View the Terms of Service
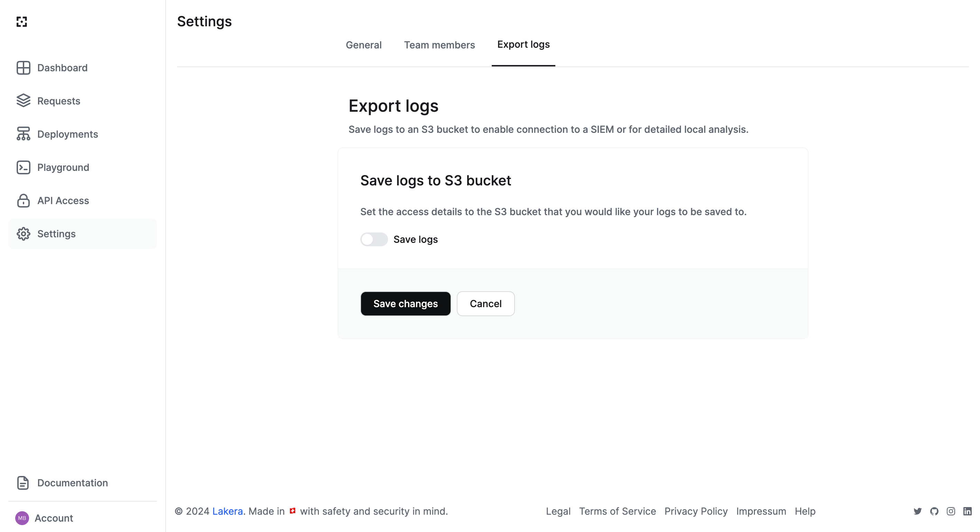Image resolution: width=980 pixels, height=532 pixels. coord(617,511)
